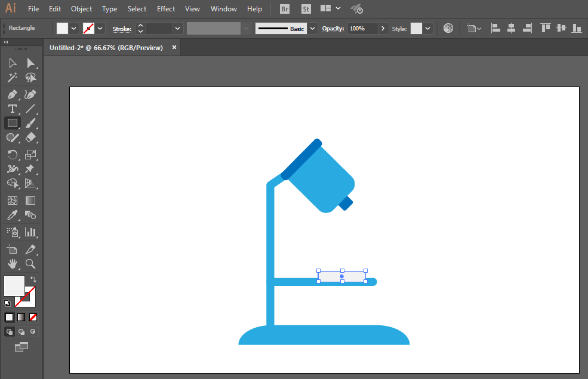Open the stroke swatch dropdown in control bar
The height and width of the screenshot is (379, 588).
(100, 29)
